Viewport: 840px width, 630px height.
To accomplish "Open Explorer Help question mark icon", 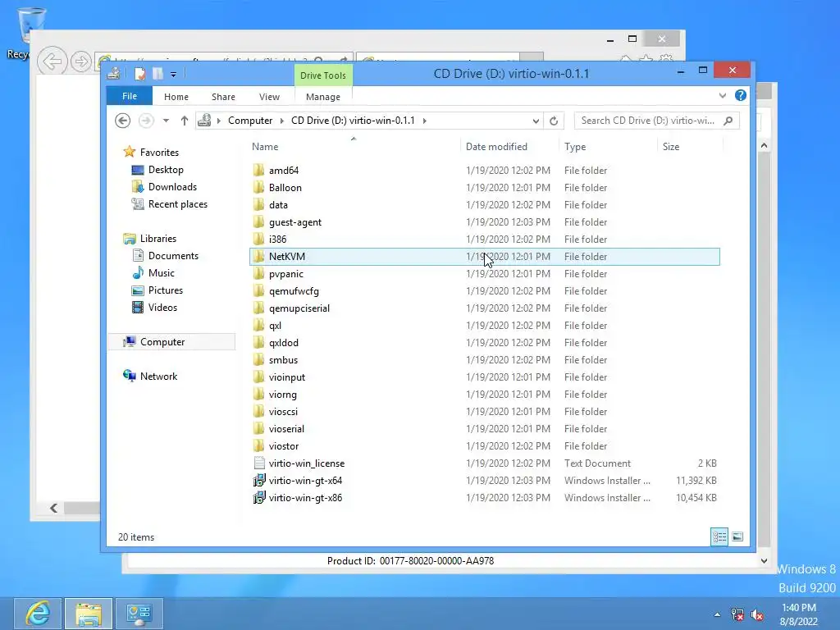I will tap(741, 95).
